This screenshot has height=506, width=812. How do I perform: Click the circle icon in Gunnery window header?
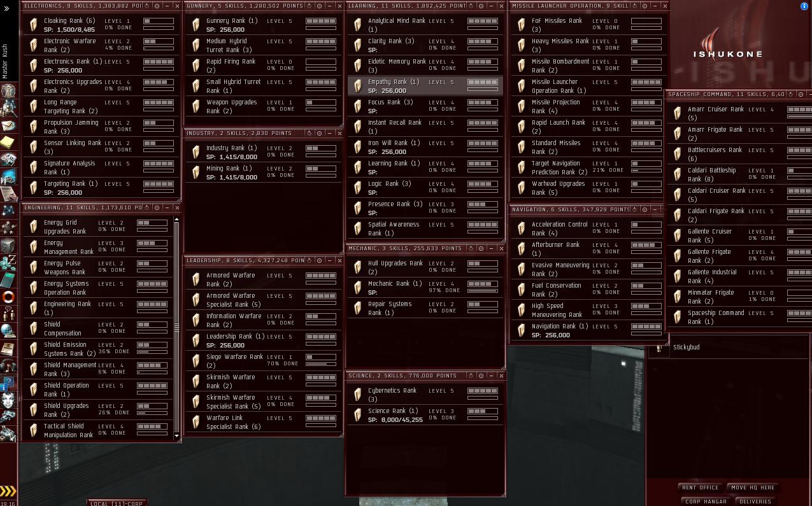pyautogui.click(x=319, y=6)
